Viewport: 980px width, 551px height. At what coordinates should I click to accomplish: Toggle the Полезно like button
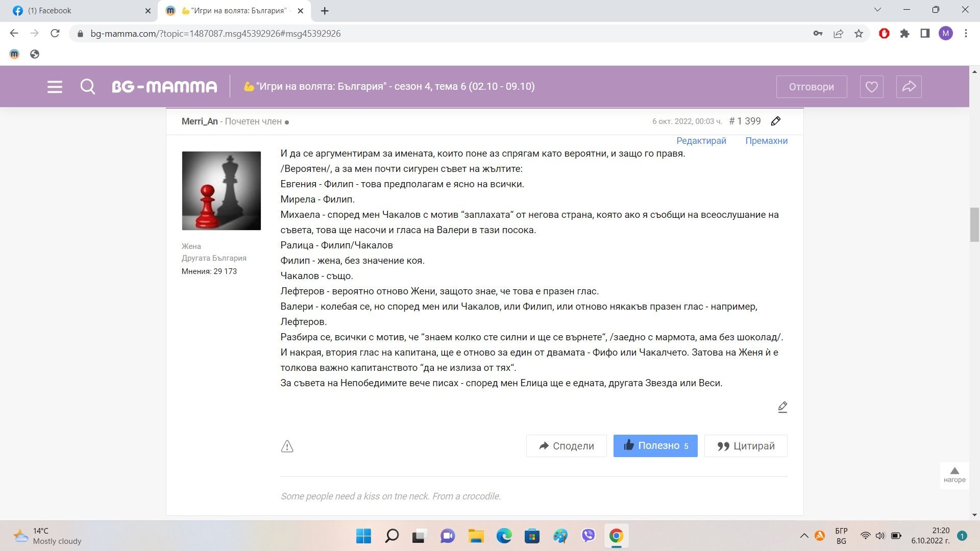click(x=655, y=446)
